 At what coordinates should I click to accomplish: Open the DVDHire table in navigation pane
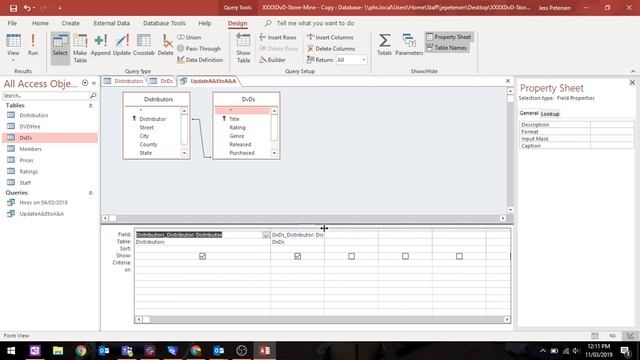30,127
